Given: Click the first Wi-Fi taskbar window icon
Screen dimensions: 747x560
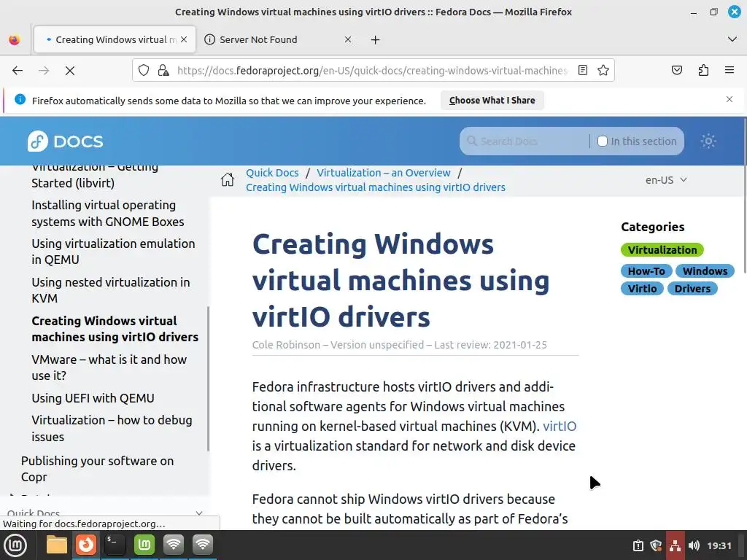Looking at the screenshot, I should pyautogui.click(x=174, y=545).
